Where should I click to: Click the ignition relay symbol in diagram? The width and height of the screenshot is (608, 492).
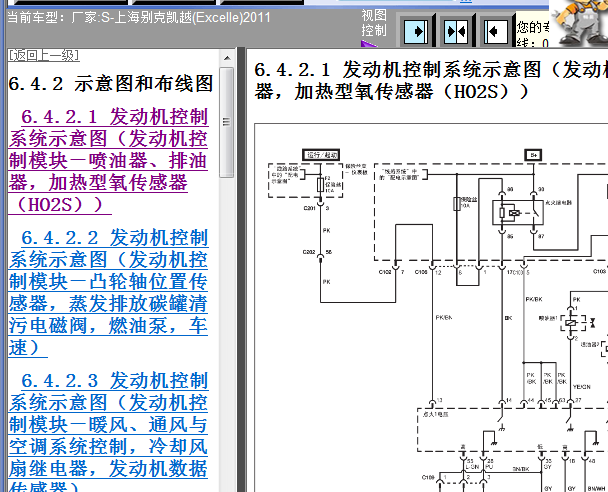[518, 212]
